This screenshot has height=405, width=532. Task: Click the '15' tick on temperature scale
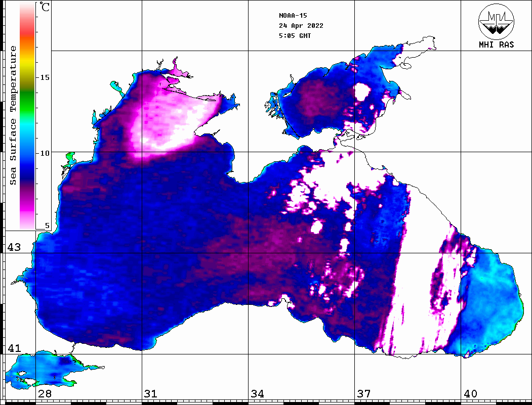point(45,77)
